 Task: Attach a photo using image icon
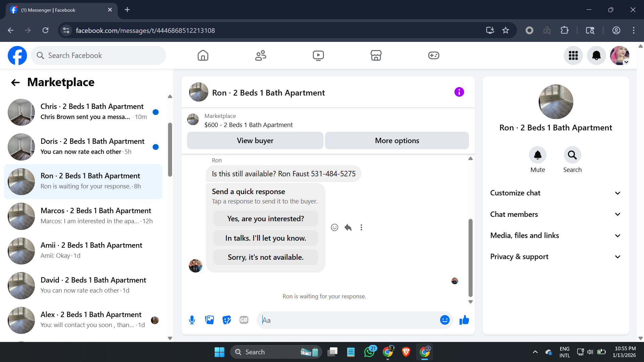point(209,320)
